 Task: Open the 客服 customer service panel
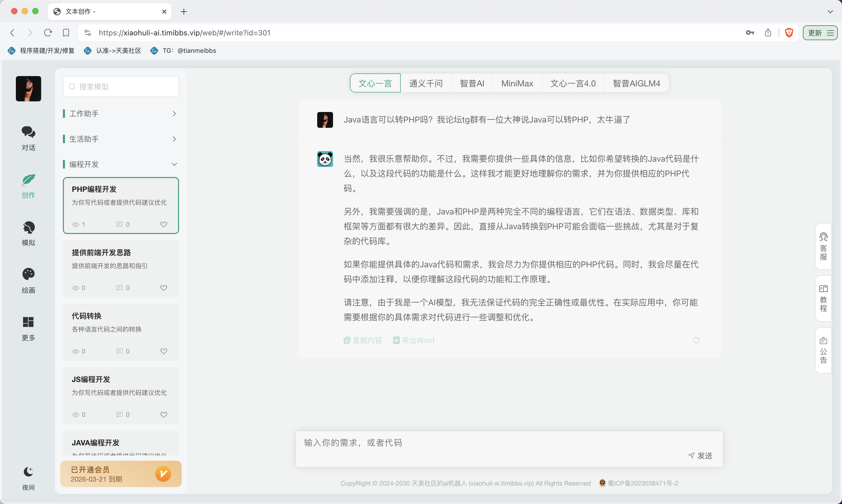pos(823,246)
